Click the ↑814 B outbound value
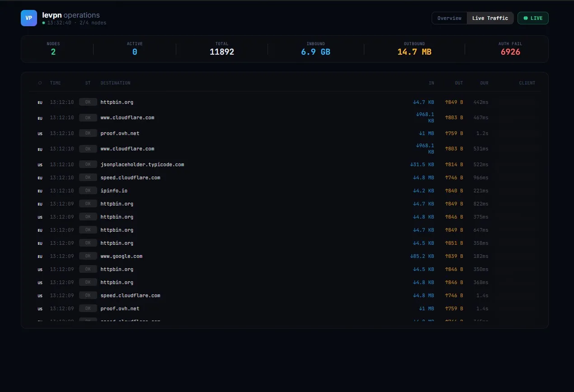The height and width of the screenshot is (392, 574). pos(454,164)
